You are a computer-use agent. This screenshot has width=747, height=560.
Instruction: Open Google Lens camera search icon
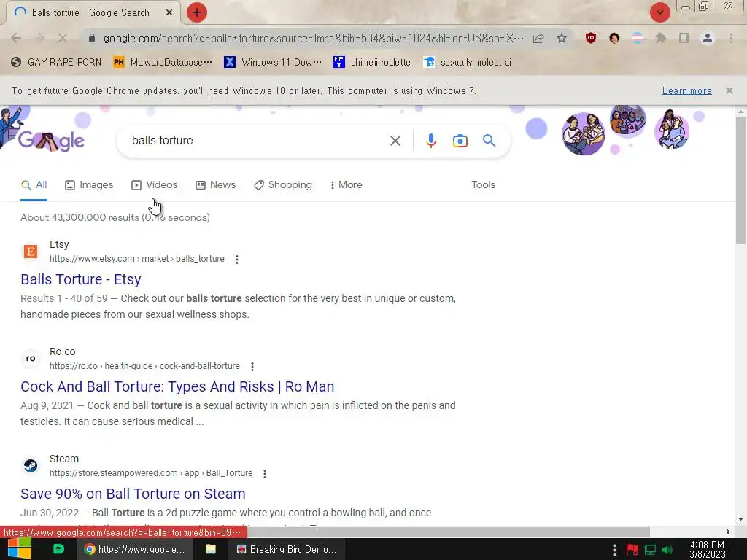point(460,141)
